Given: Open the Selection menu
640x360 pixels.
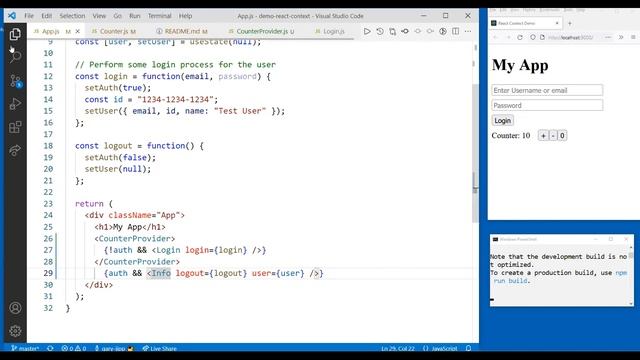Looking at the screenshot, I should click(x=72, y=16).
